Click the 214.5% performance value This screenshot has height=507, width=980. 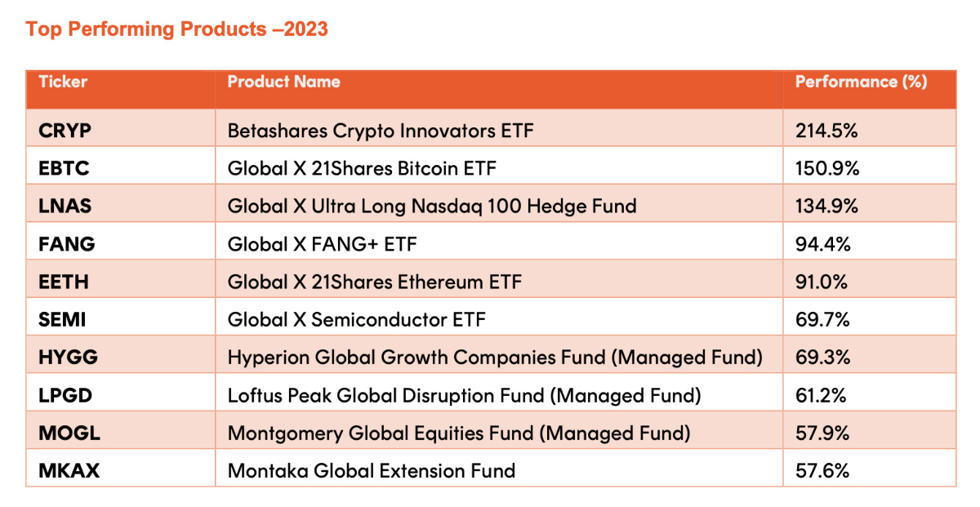pos(826,130)
